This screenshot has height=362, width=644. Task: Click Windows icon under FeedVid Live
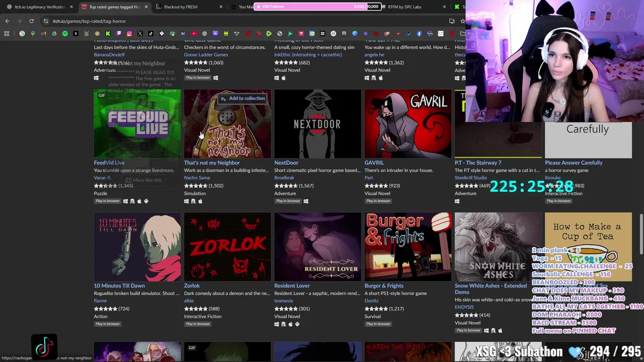[x=125, y=201]
